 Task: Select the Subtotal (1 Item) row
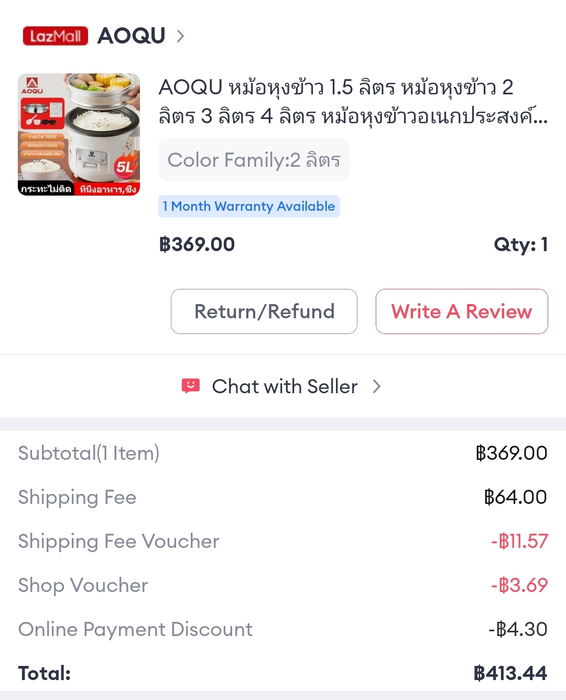pyautogui.click(x=283, y=453)
